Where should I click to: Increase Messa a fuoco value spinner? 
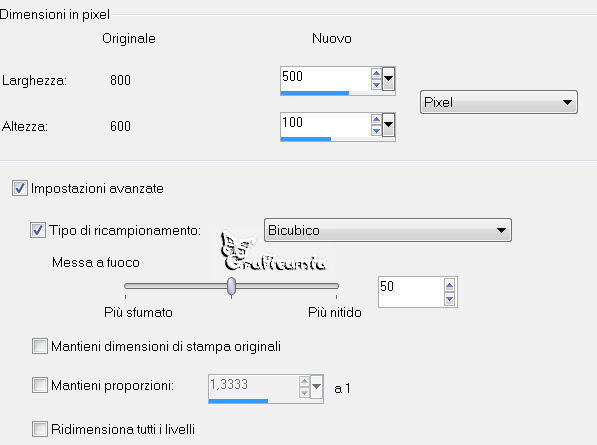point(449,285)
